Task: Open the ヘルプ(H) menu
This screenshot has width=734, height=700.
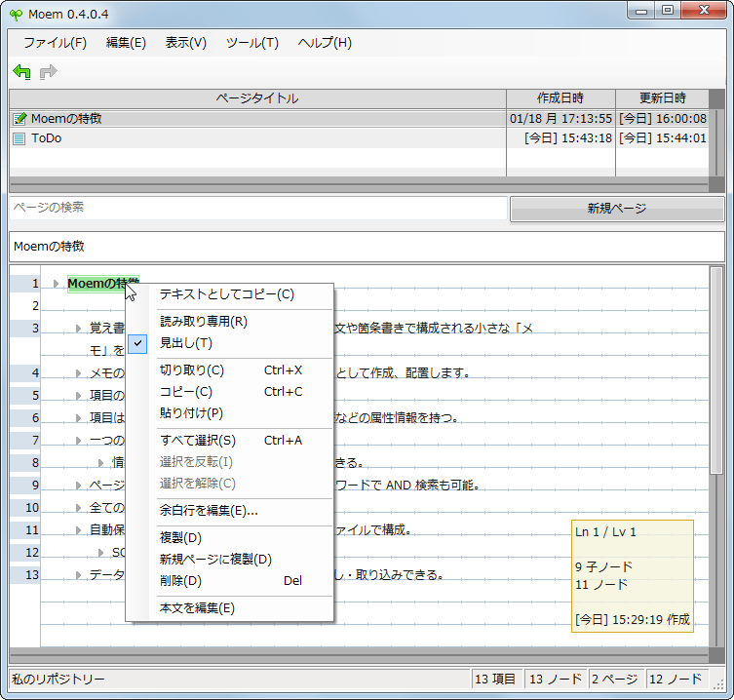Action: (x=325, y=43)
